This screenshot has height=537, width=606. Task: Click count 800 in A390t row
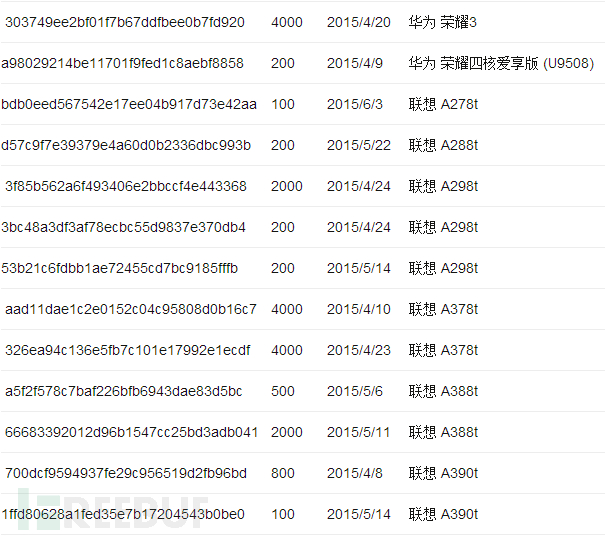(283, 473)
